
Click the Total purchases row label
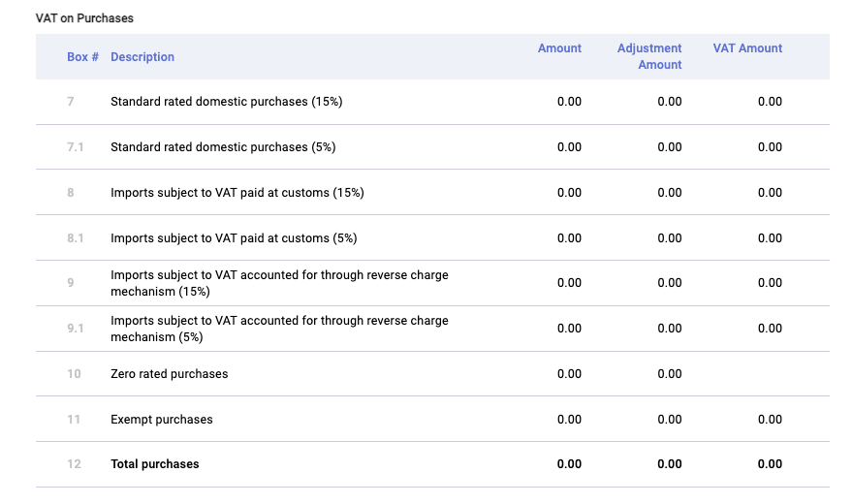click(x=154, y=464)
